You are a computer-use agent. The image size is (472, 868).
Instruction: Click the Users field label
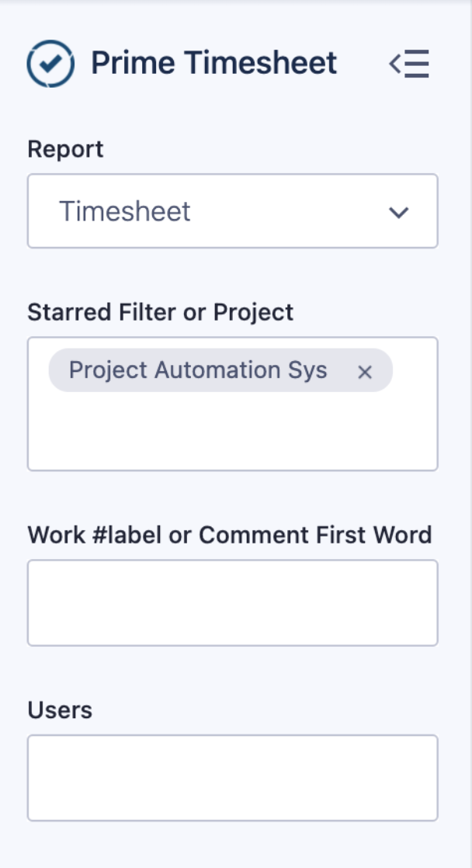coord(60,710)
